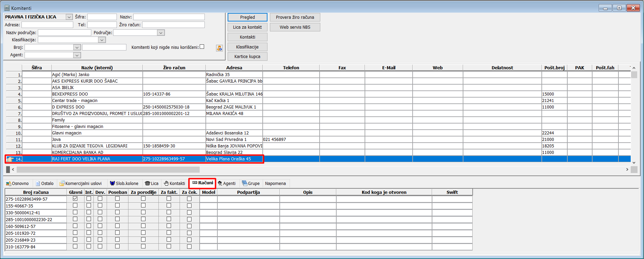Image resolution: width=644 pixels, height=259 pixels.
Task: Click the 'Naziv (interni)' column header
Action: click(x=97, y=68)
